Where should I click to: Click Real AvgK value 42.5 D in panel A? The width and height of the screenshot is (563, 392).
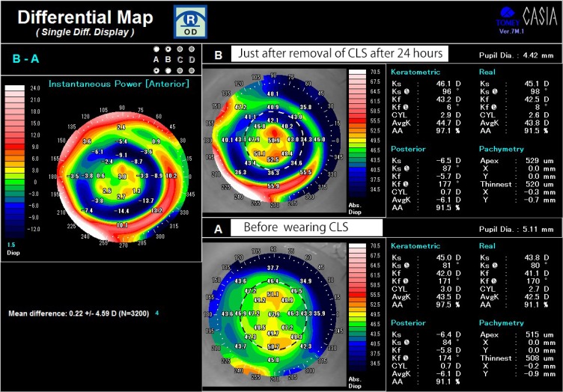(537, 297)
